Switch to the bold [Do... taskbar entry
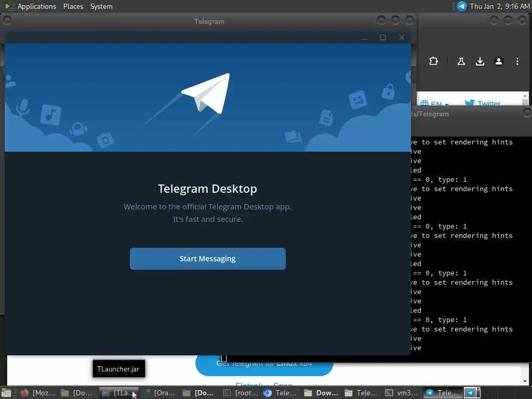Image resolution: width=532 pixels, height=399 pixels. point(199,393)
